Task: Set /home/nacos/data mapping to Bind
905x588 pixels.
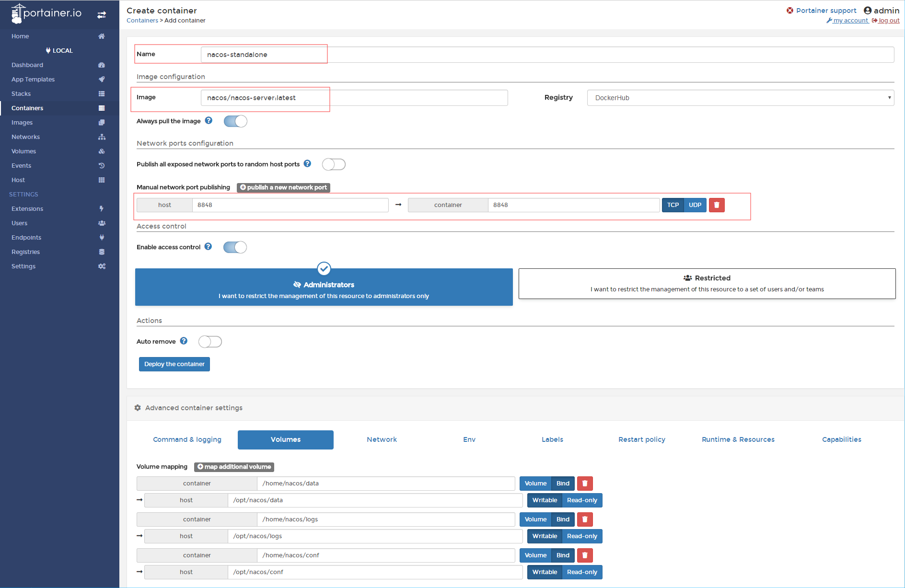Action: pos(563,484)
